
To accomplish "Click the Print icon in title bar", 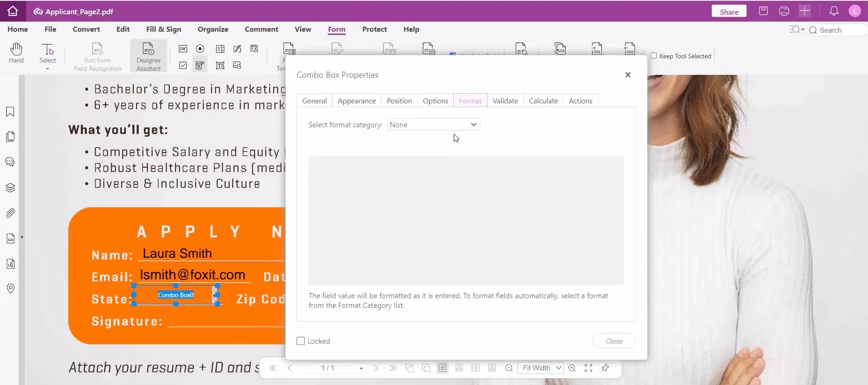I will [784, 11].
